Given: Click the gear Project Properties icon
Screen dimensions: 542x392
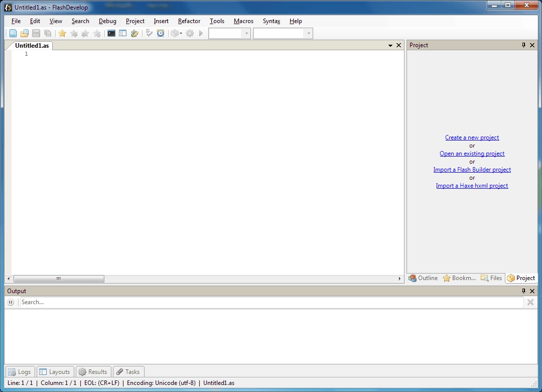Looking at the screenshot, I should (x=190, y=33).
